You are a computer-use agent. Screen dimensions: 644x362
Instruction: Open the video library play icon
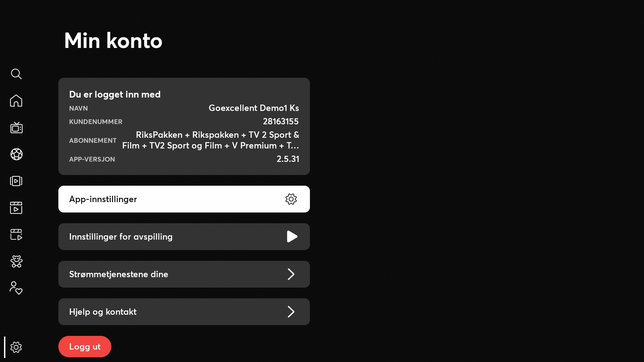pyautogui.click(x=16, y=181)
